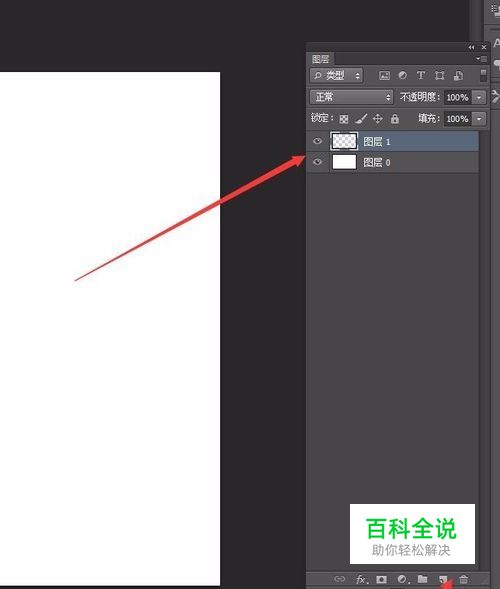Viewport: 500px width, 589px height.
Task: Select the 图层 0 thumbnail
Action: [344, 162]
